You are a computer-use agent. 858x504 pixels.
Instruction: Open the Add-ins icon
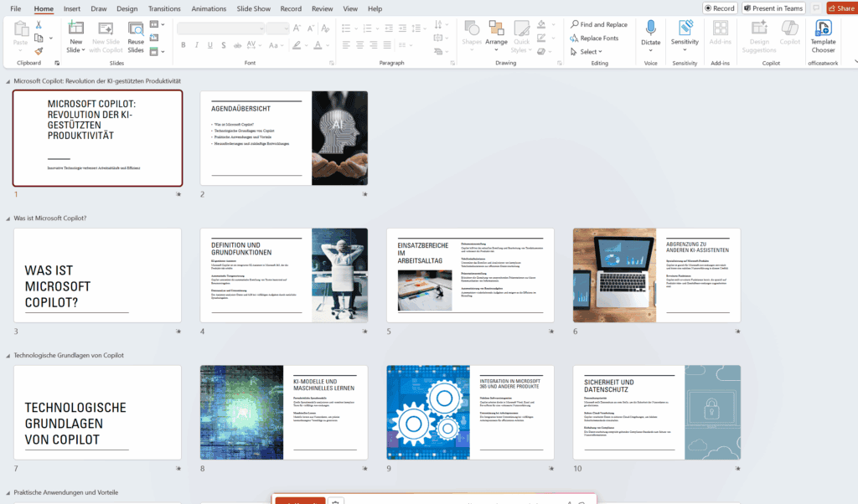720,28
